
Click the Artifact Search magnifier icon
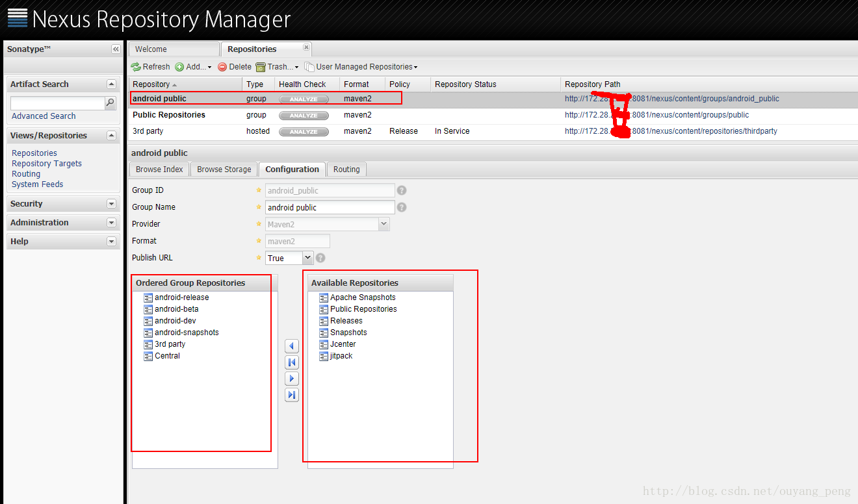point(110,103)
